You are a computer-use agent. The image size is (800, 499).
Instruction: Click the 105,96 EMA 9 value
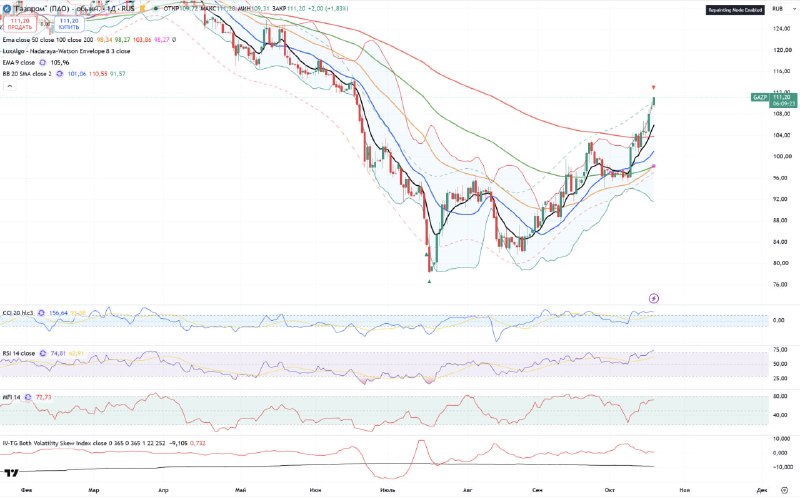[x=60, y=62]
